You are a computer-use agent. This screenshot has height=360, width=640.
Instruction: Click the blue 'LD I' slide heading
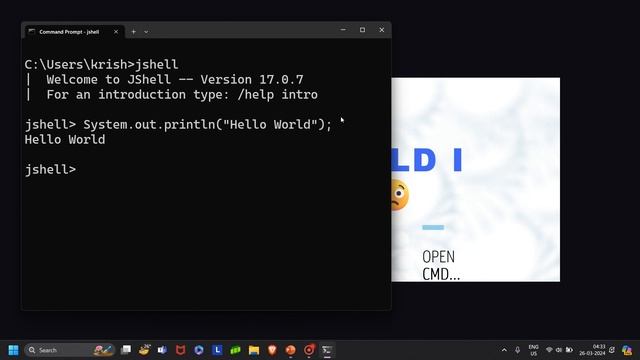coord(427,160)
